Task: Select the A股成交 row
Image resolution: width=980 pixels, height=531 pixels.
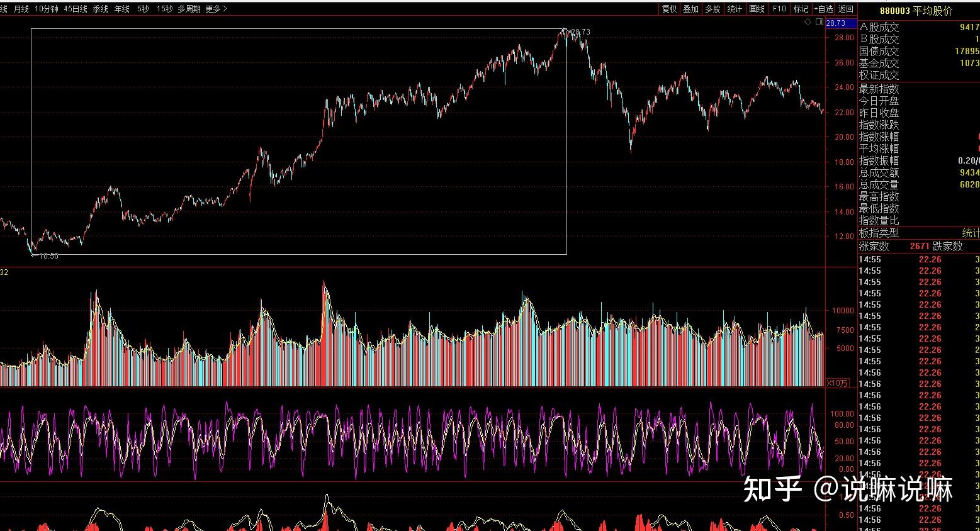Action: [919, 27]
